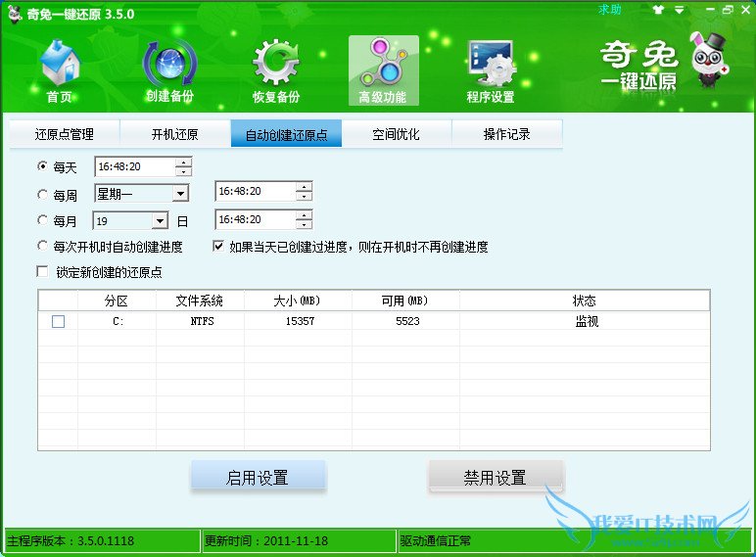This screenshot has height=557, width=756.
Task: Decrease the 每天 time with down spinner
Action: point(184,171)
